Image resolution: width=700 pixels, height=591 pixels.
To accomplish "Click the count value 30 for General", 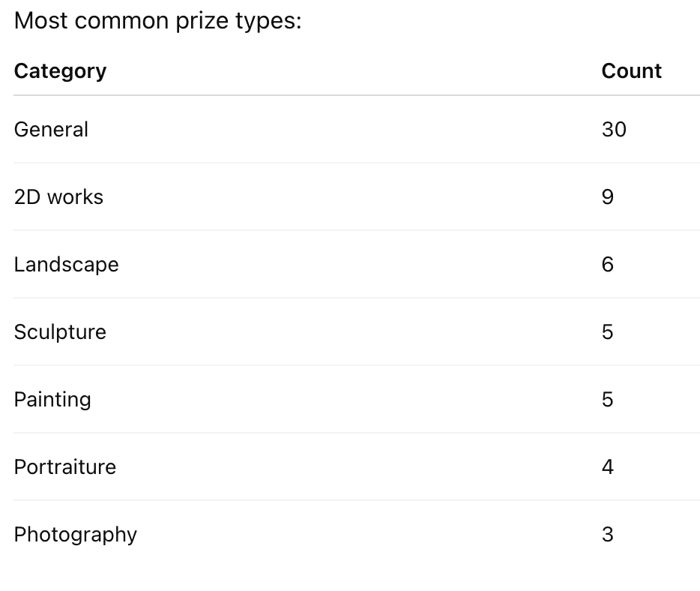I will tap(614, 130).
